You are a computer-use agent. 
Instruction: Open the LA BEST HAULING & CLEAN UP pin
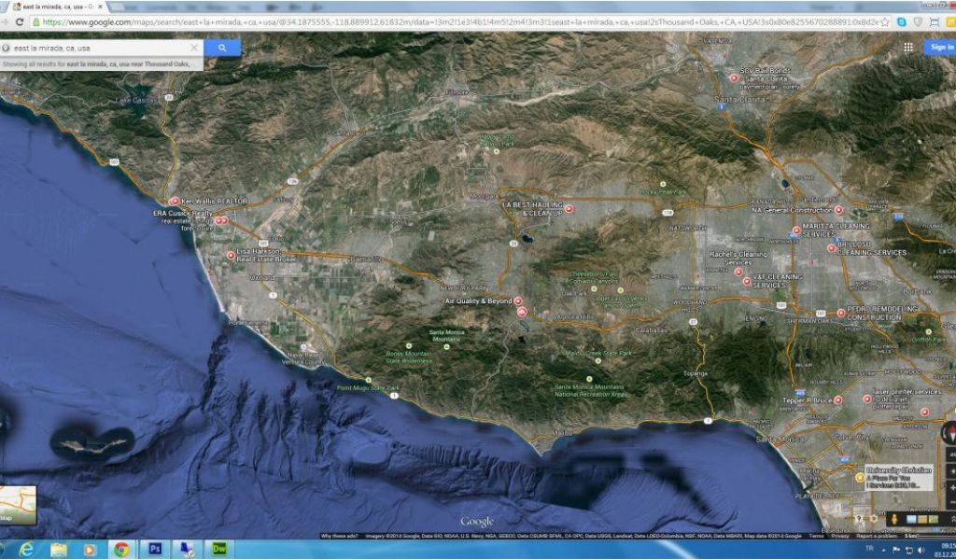(x=569, y=208)
